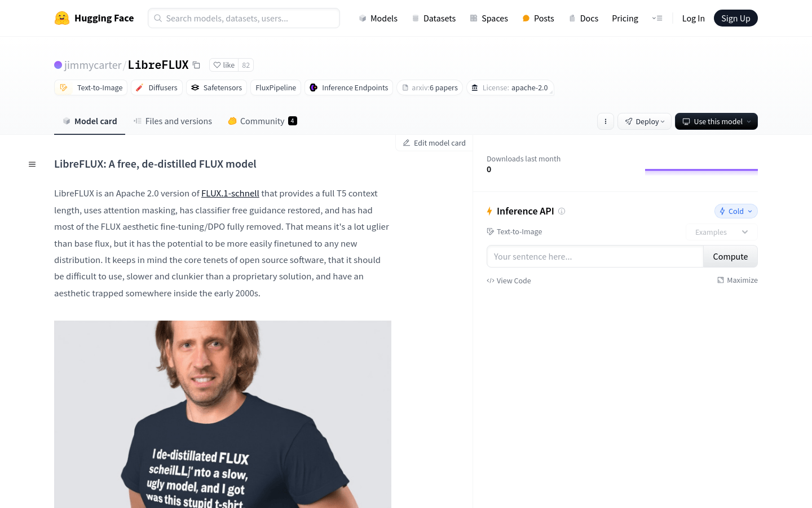Focus the search models input field
812x508 pixels.
244,18
